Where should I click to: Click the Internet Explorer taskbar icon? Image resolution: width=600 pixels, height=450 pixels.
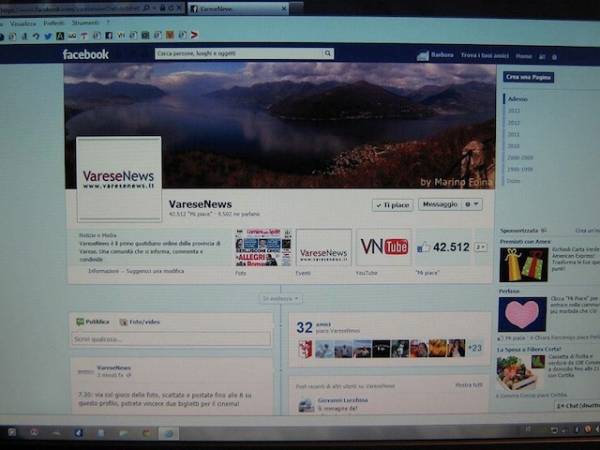(168, 433)
